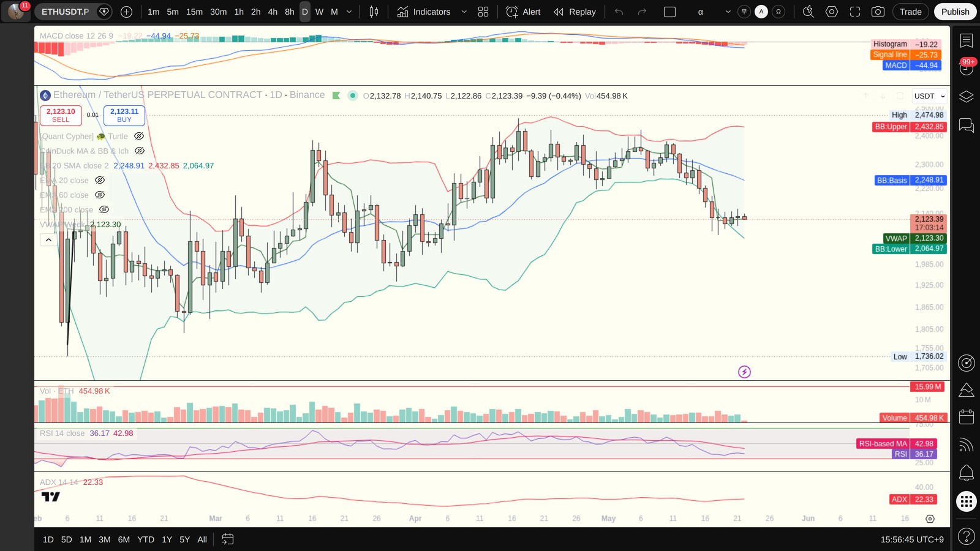Select the 3M date range
This screenshot has height=551, width=980.
tap(105, 539)
